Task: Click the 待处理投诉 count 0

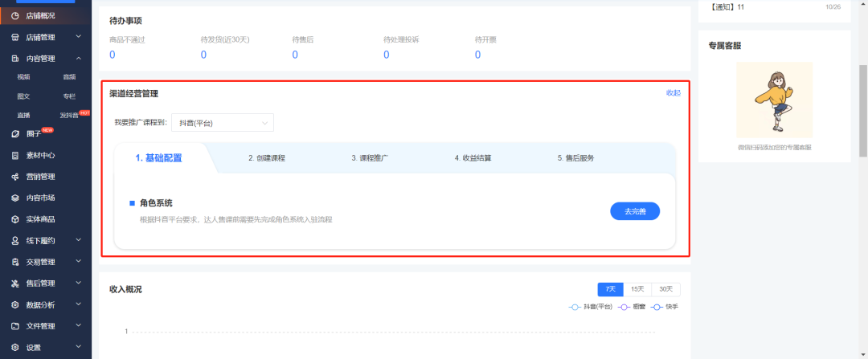Action: pos(387,55)
